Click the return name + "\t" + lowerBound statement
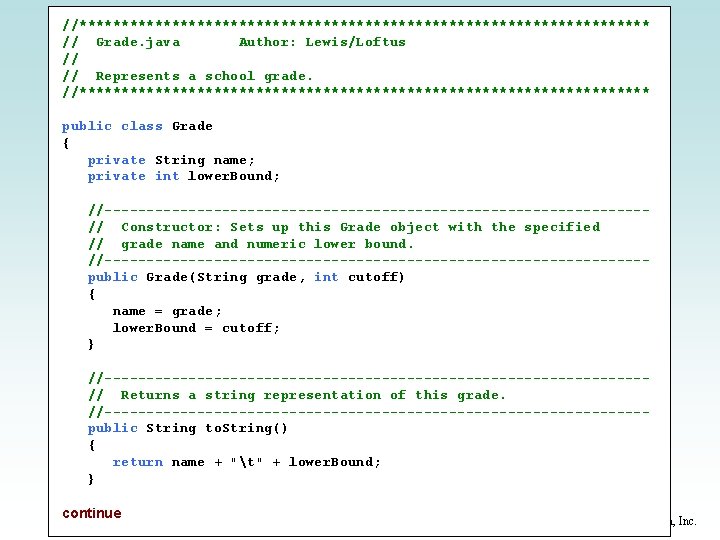The width and height of the screenshot is (720, 540). [x=247, y=462]
